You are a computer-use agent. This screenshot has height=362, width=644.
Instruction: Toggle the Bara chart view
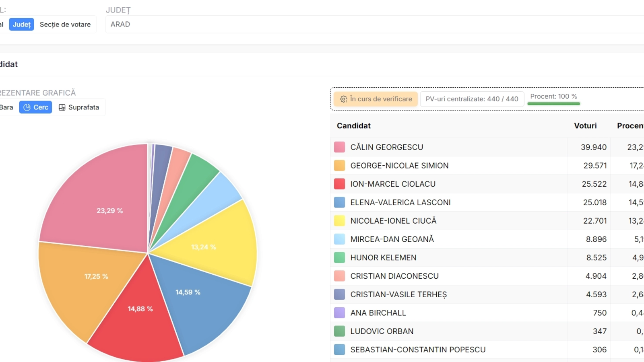coord(6,107)
